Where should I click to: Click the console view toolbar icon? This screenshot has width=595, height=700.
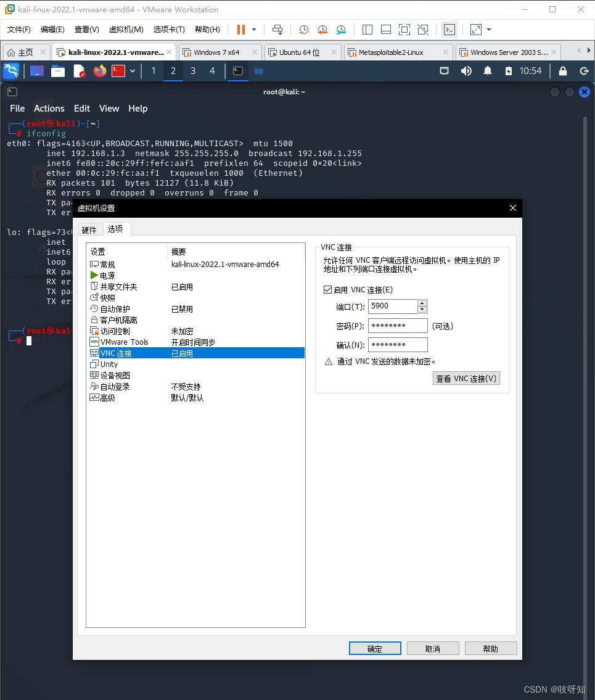(x=449, y=30)
